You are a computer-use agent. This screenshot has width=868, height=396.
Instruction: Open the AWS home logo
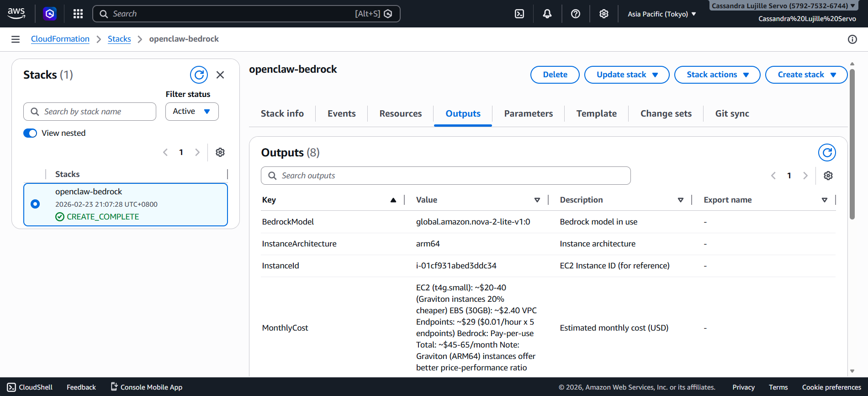(16, 14)
